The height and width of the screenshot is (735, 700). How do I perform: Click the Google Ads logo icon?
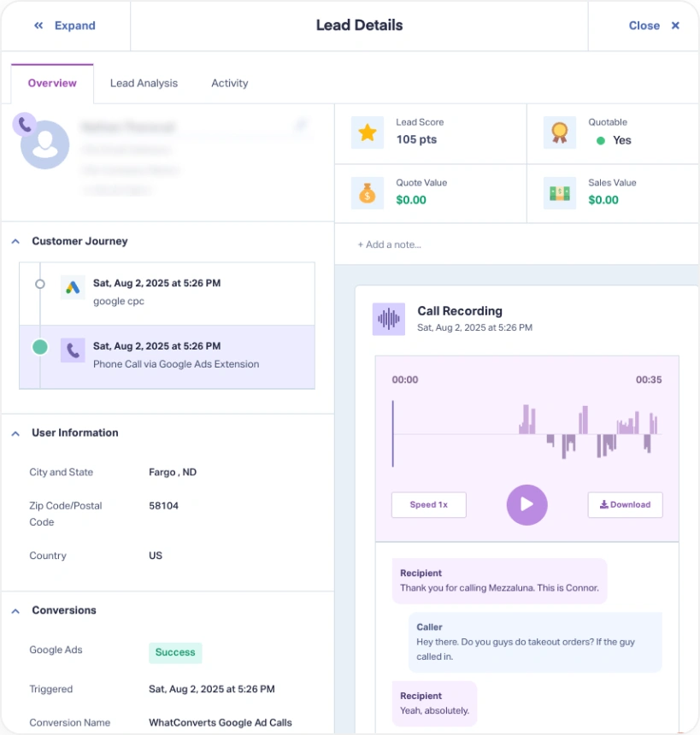(73, 287)
